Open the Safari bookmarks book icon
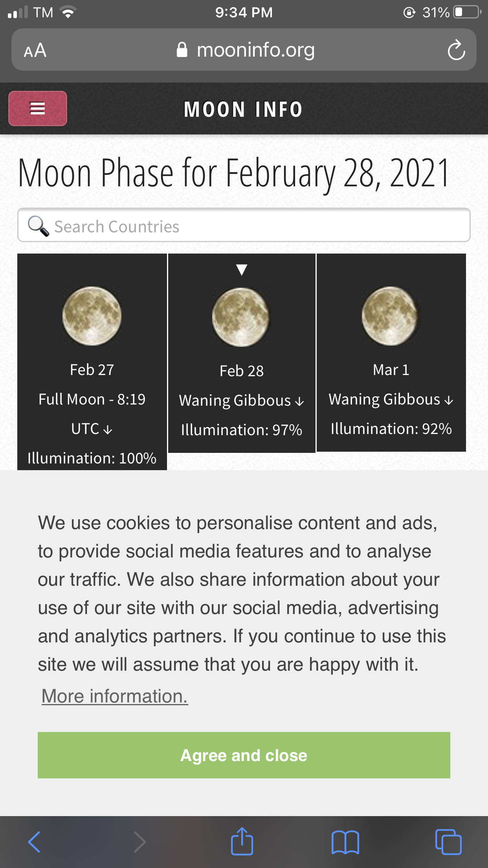 pos(345,842)
